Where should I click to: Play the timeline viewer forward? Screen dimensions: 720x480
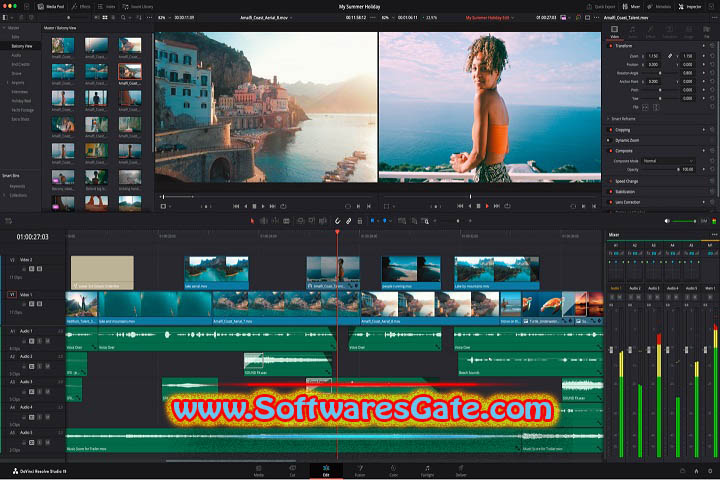pos(487,206)
